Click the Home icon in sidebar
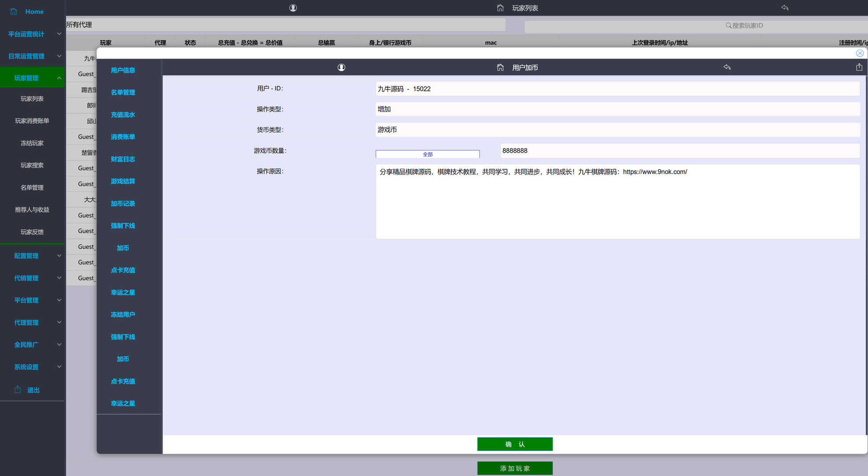This screenshot has height=476, width=868. tap(14, 11)
